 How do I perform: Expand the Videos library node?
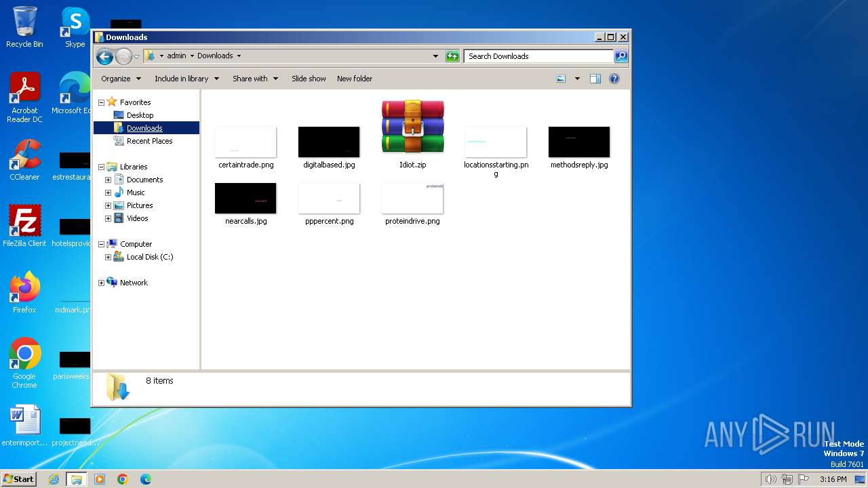point(108,218)
